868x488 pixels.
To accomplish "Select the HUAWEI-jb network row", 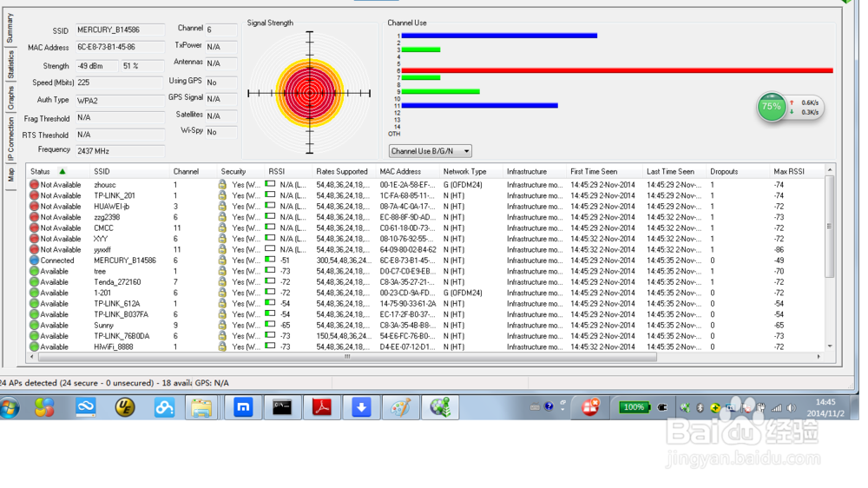I will tap(425, 206).
